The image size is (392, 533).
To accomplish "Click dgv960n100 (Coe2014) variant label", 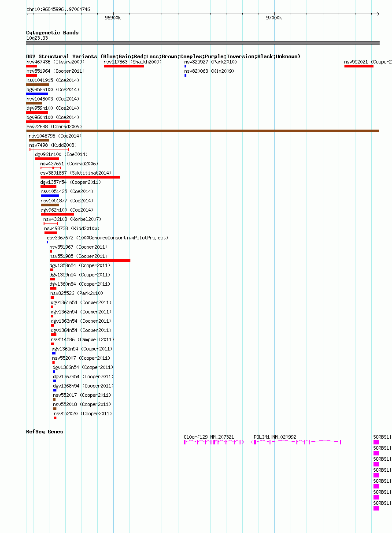I will [x=53, y=117].
